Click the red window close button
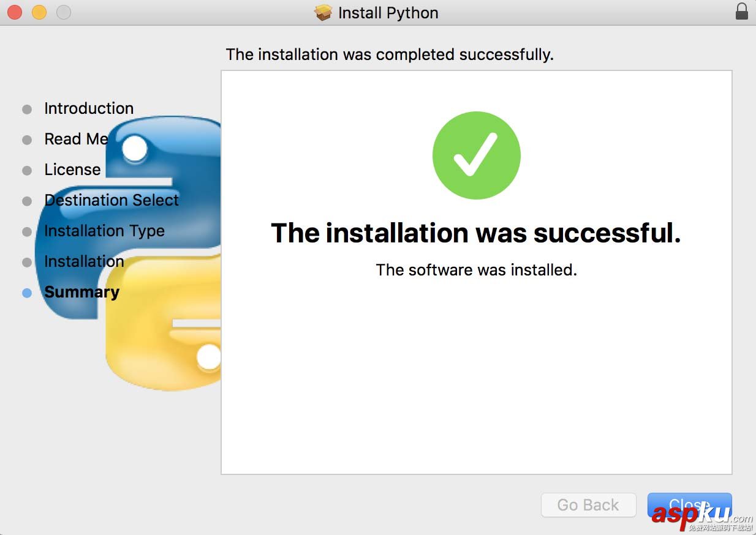The height and width of the screenshot is (535, 756). click(15, 12)
